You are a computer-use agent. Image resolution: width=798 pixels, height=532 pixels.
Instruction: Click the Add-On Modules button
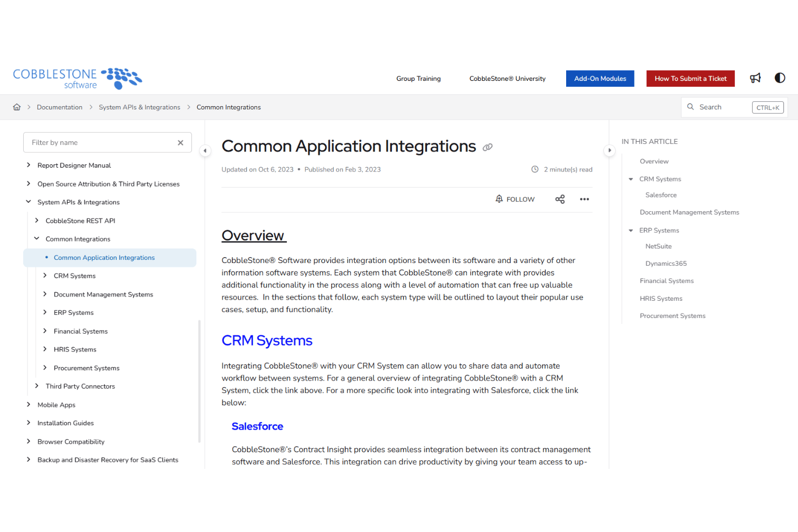click(600, 79)
